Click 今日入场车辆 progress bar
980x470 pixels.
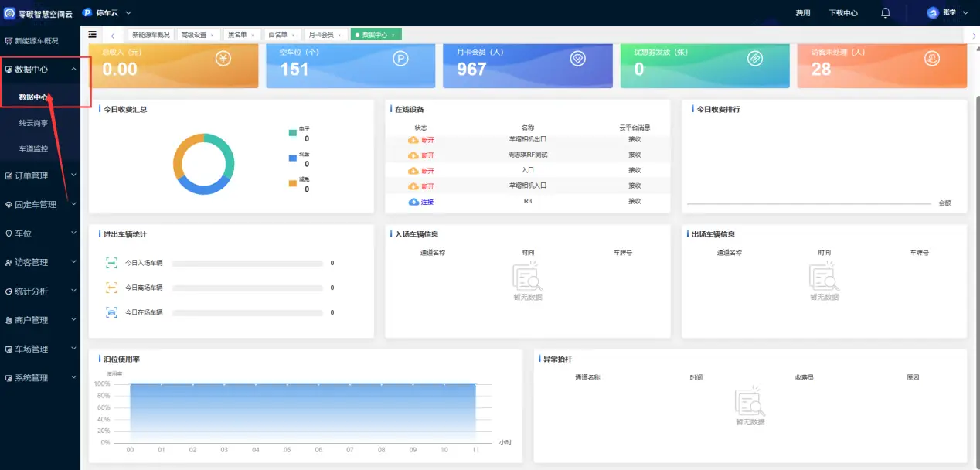coord(247,264)
